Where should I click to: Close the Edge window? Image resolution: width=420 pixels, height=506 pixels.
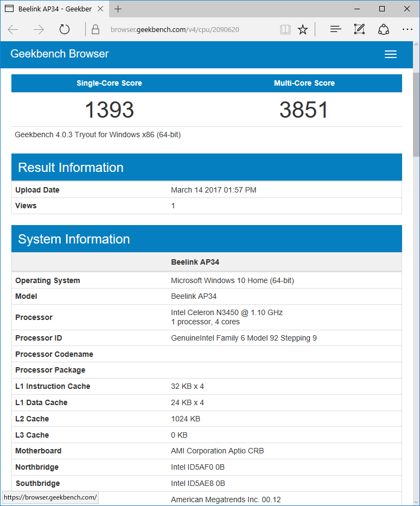pyautogui.click(x=407, y=9)
